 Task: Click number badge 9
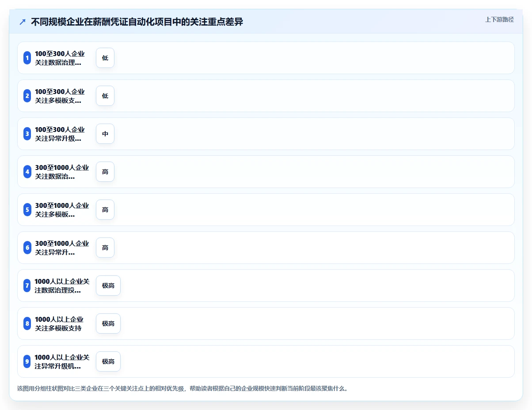pyautogui.click(x=27, y=361)
